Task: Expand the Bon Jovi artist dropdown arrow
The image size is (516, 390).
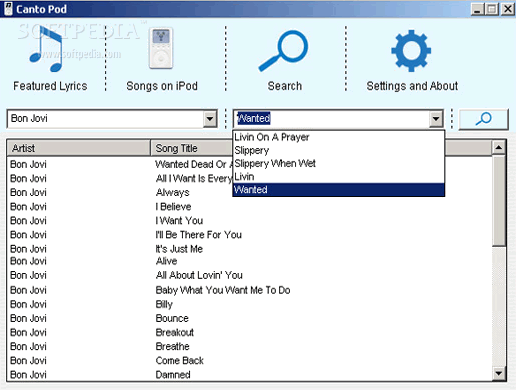Action: 210,118
